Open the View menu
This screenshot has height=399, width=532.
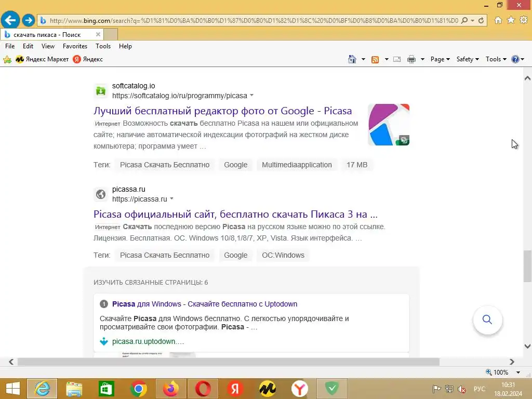click(48, 46)
